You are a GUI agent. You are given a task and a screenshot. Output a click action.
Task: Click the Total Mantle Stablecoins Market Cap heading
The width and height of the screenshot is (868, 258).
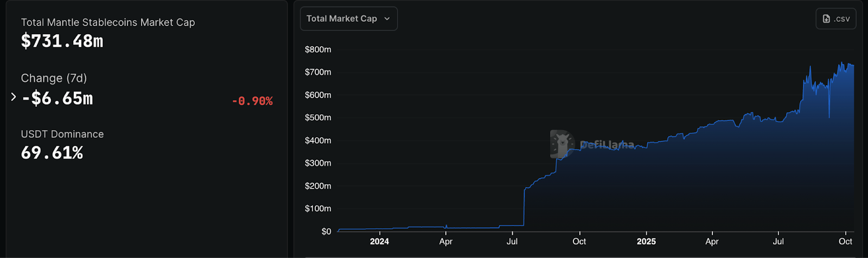[x=108, y=22]
